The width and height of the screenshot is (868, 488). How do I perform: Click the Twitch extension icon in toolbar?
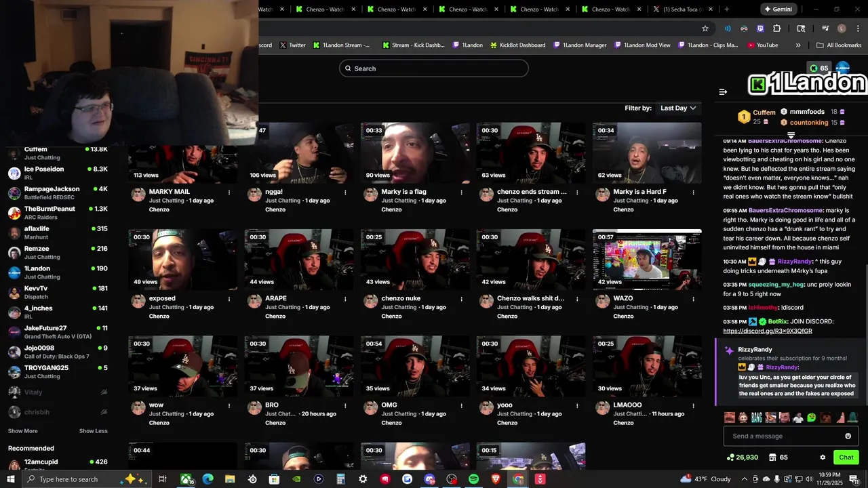tap(760, 28)
